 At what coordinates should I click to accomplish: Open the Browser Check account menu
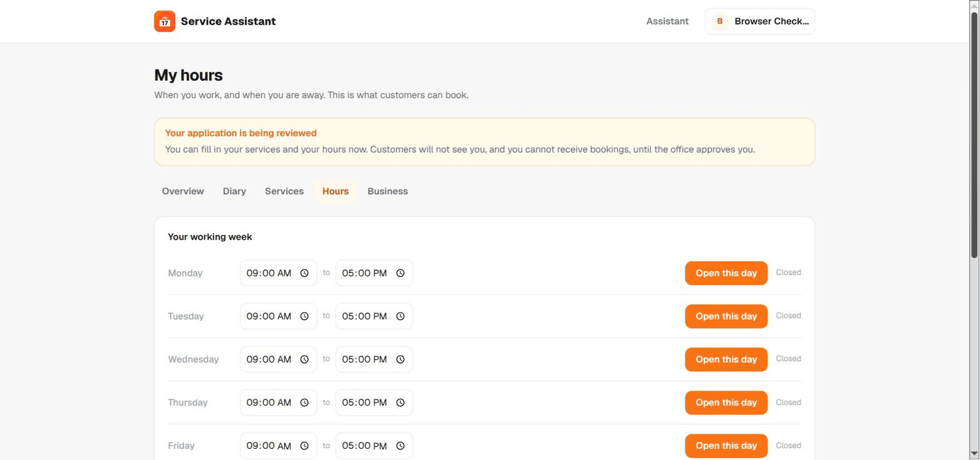760,21
